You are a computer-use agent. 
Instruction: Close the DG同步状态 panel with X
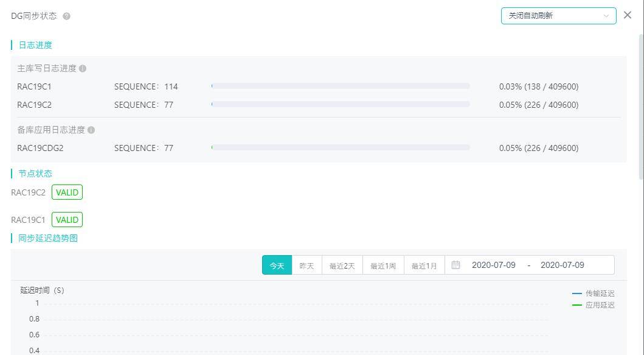point(628,15)
